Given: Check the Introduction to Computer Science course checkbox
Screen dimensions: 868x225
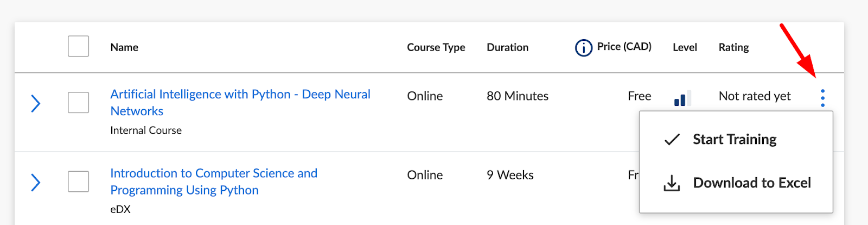Looking at the screenshot, I should (78, 182).
